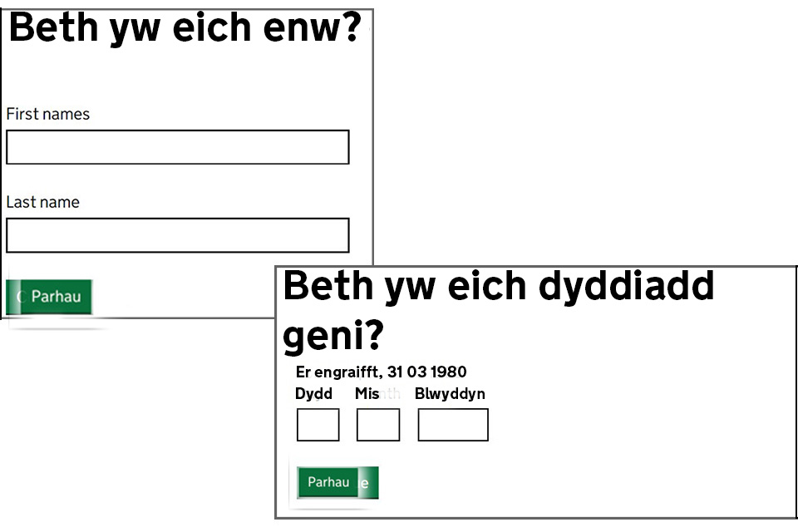The image size is (798, 532).
Task: Click the Dydd label text
Action: (x=313, y=394)
